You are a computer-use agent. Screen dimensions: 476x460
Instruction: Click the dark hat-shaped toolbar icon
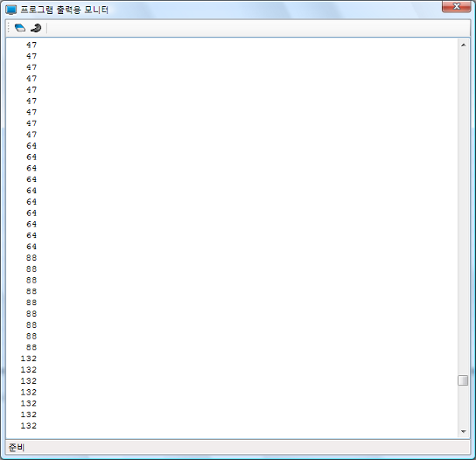[x=36, y=28]
